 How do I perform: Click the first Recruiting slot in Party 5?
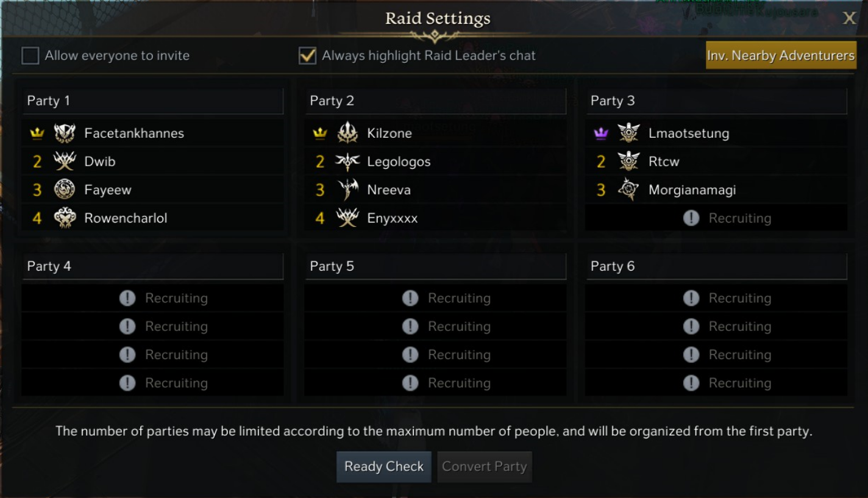tap(435, 298)
